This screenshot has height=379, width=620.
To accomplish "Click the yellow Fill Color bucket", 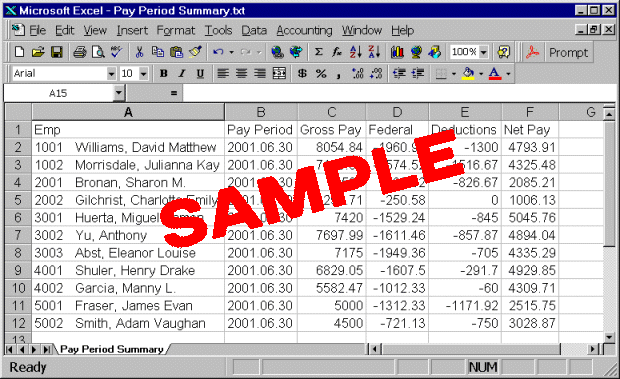I will pyautogui.click(x=468, y=74).
